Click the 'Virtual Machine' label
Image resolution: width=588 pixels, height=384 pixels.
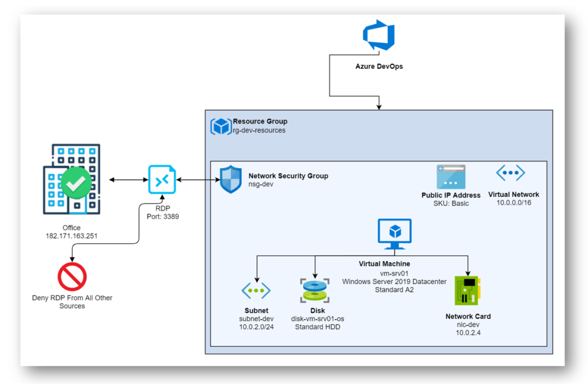[x=384, y=264]
